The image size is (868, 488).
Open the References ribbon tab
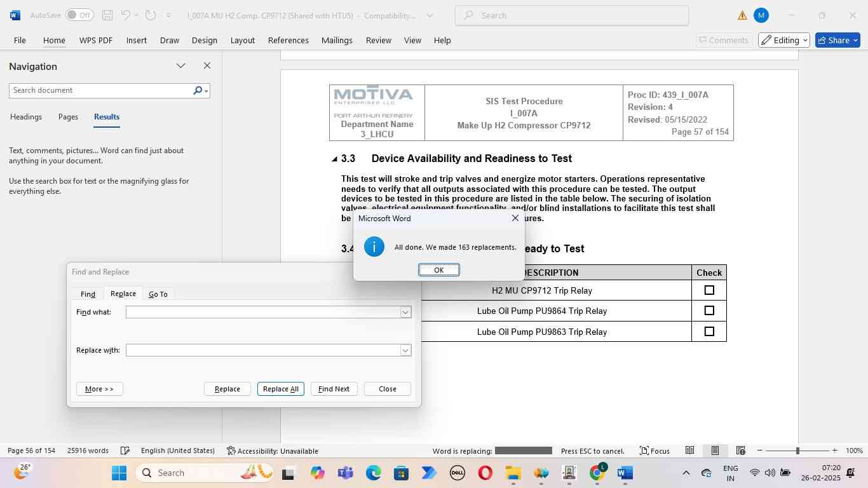coord(288,40)
